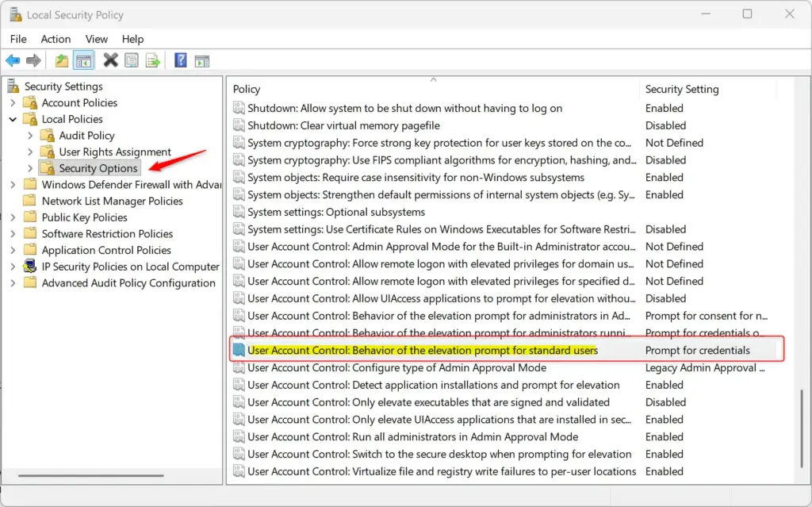
Task: Select Virtualize file and registry write failures policy
Action: [x=442, y=471]
